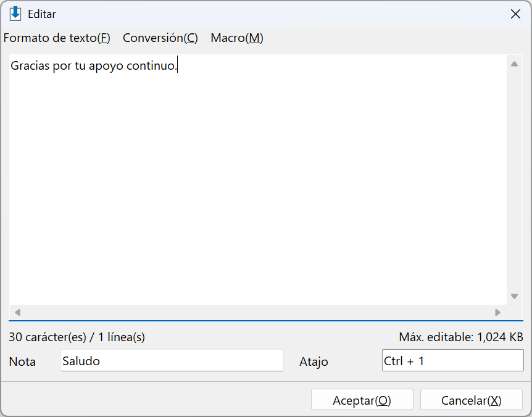Focus the Atajo shortcut field Ctrl + 1
Image resolution: width=532 pixels, height=417 pixels.
452,361
